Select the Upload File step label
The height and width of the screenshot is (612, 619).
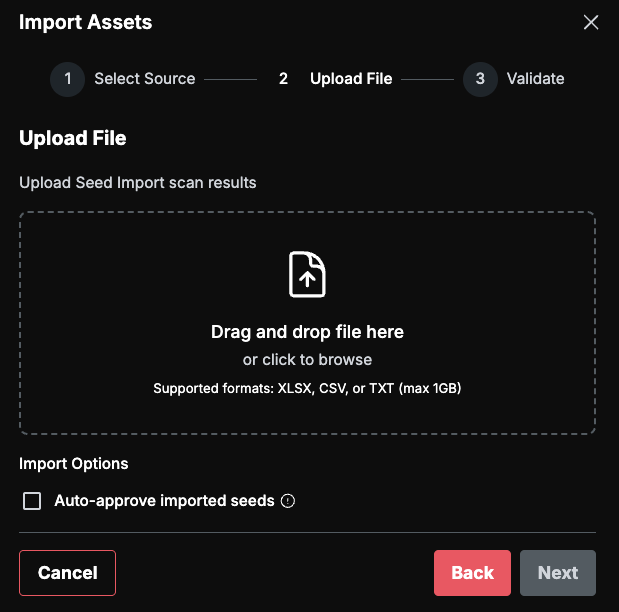(351, 79)
